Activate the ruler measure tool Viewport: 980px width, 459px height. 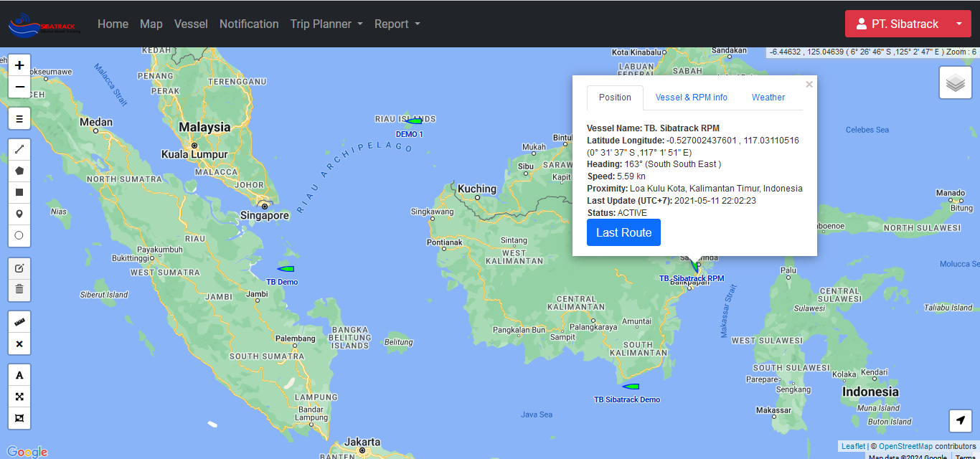click(19, 322)
